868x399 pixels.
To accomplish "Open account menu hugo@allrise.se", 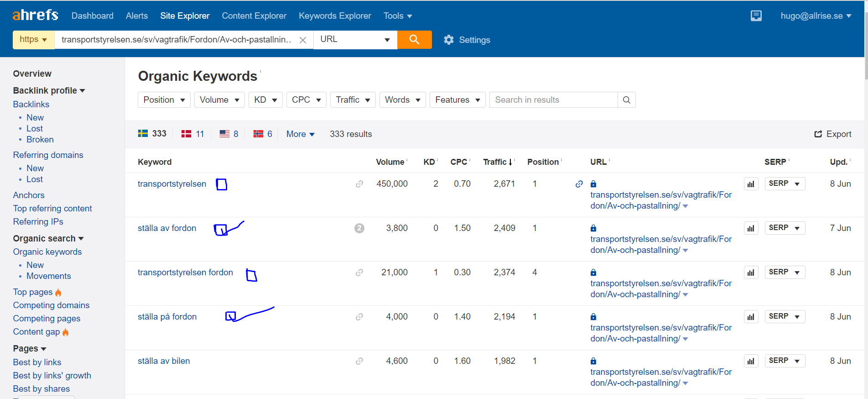I will coord(816,16).
